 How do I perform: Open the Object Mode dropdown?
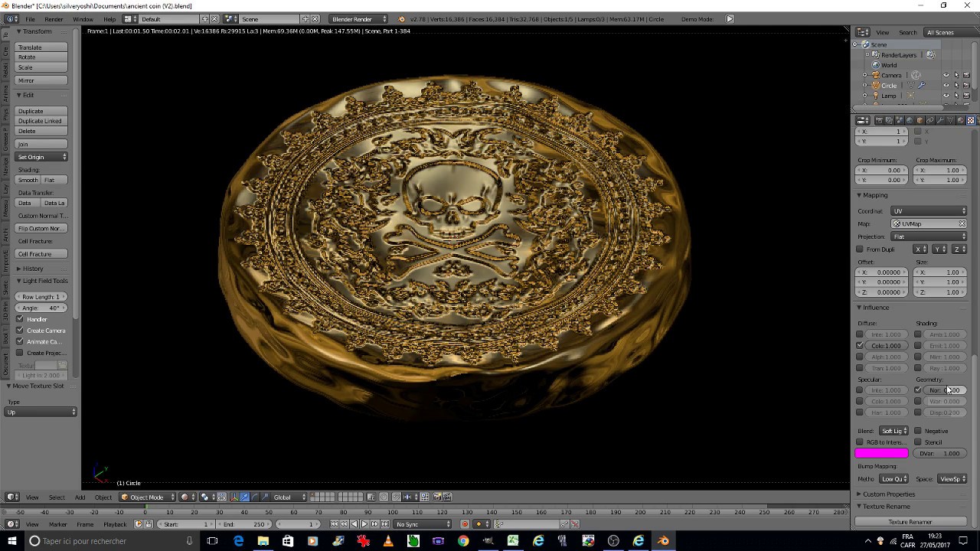[x=147, y=497]
